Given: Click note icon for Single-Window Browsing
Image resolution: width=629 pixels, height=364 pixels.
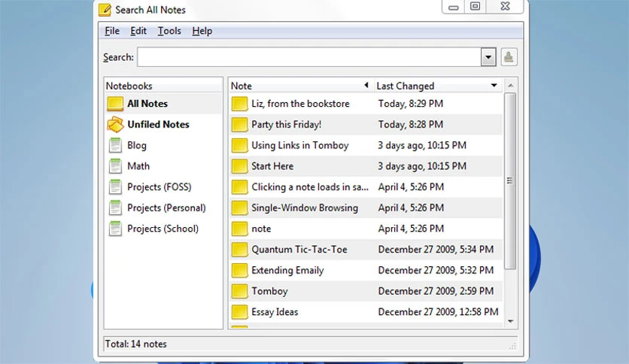Looking at the screenshot, I should coord(239,208).
